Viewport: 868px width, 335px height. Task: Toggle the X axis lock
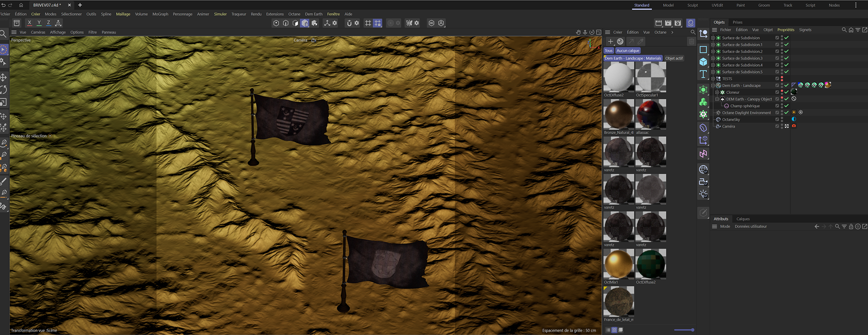[29, 23]
